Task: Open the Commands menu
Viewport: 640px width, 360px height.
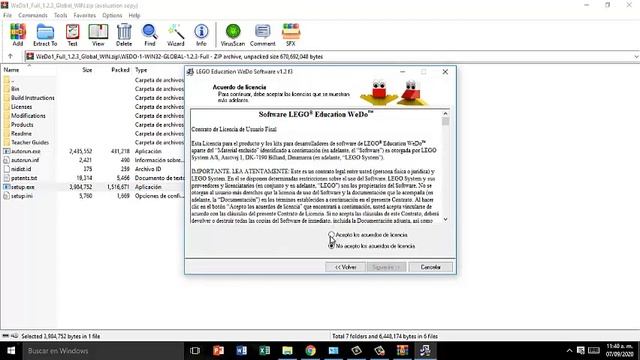Action: click(33, 15)
